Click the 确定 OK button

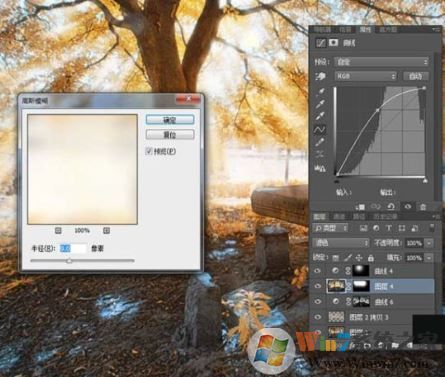pyautogui.click(x=170, y=120)
